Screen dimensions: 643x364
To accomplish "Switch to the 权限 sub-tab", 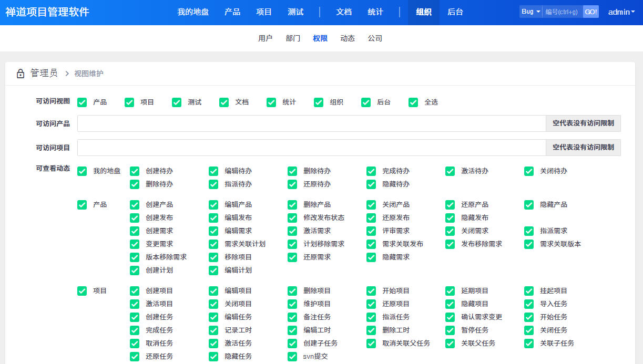I will click(x=320, y=38).
